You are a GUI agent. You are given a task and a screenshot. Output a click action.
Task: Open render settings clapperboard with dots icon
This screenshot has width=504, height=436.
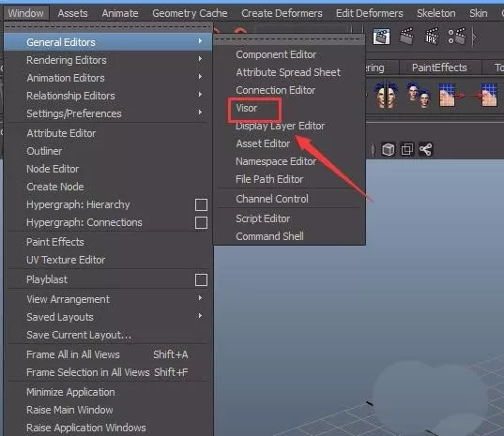457,36
